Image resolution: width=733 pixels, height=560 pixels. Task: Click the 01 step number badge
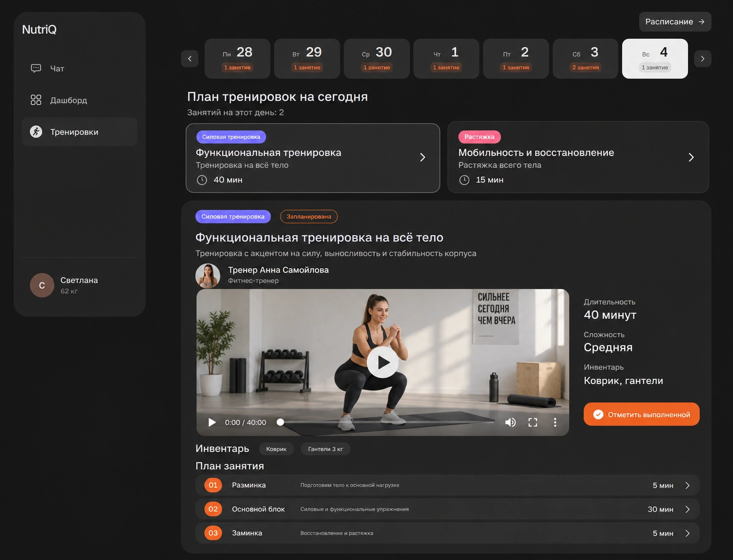[213, 485]
